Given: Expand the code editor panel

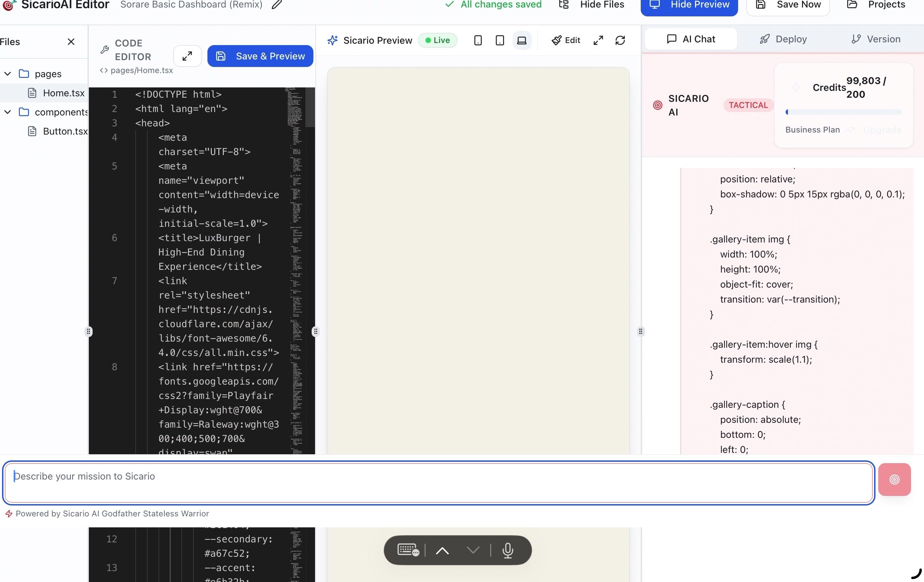Looking at the screenshot, I should [187, 56].
